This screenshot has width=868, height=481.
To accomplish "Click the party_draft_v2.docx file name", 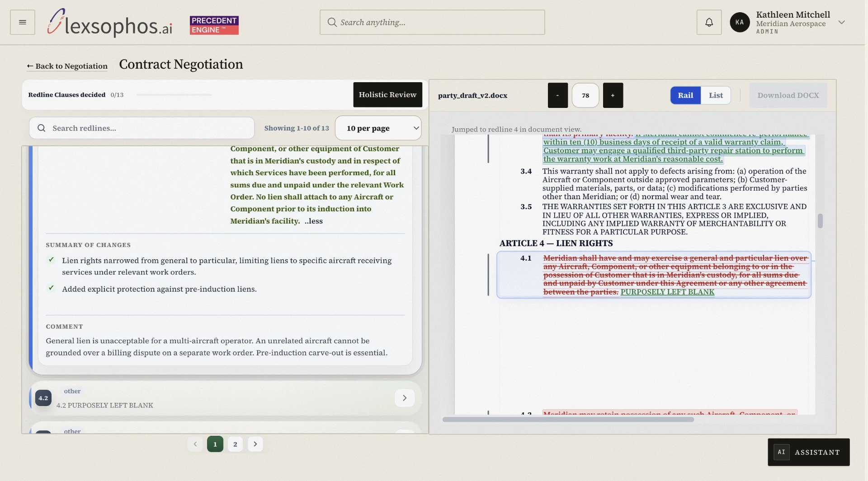I will (472, 95).
